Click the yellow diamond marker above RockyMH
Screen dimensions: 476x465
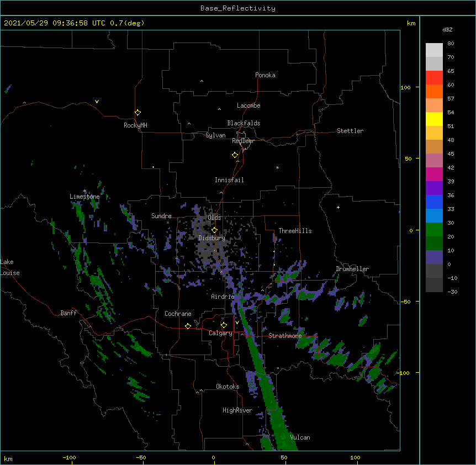point(137,113)
